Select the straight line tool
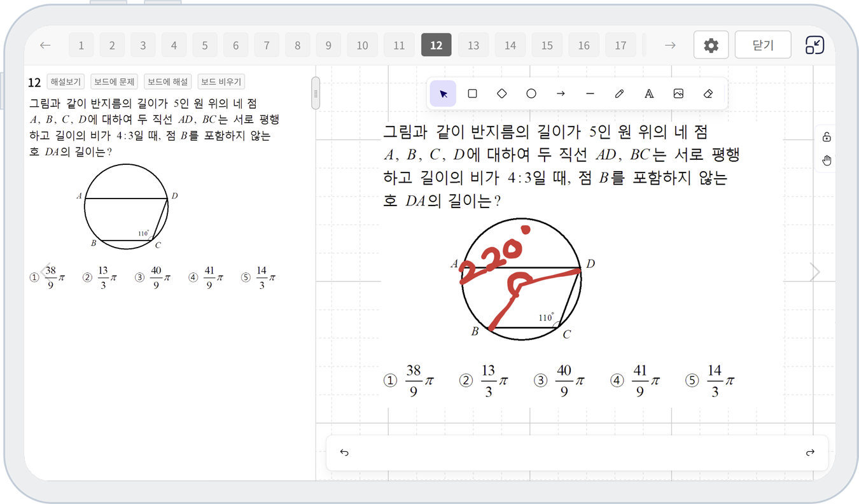 (590, 94)
